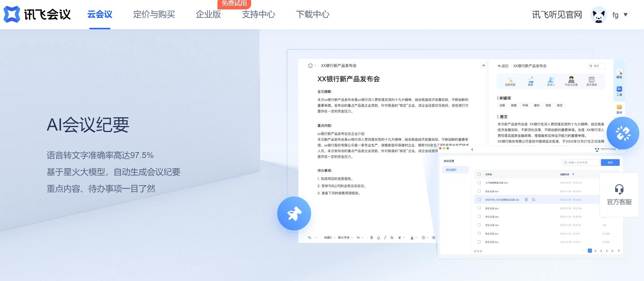Open the 云会议 tab
Screen dimensions: 644x281
[x=100, y=14]
